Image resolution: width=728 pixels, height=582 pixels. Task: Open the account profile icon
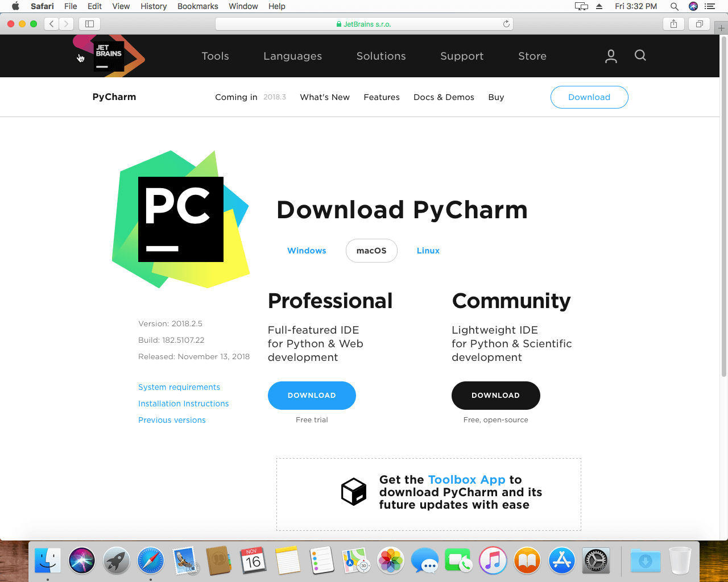611,56
